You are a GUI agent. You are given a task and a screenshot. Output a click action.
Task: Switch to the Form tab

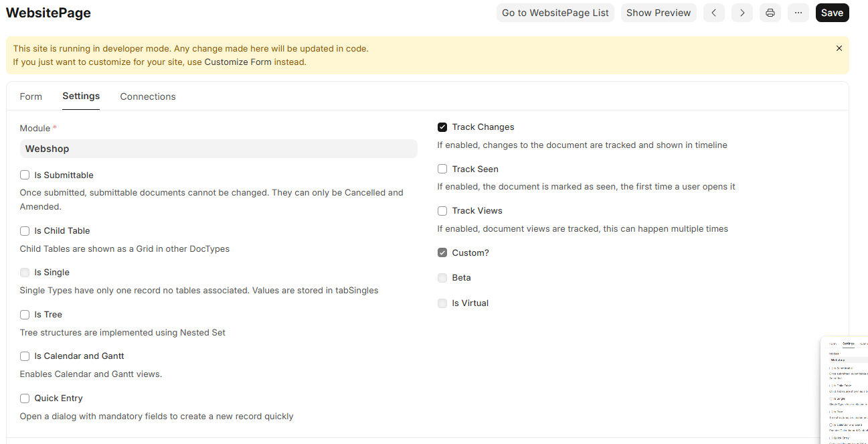pos(31,96)
